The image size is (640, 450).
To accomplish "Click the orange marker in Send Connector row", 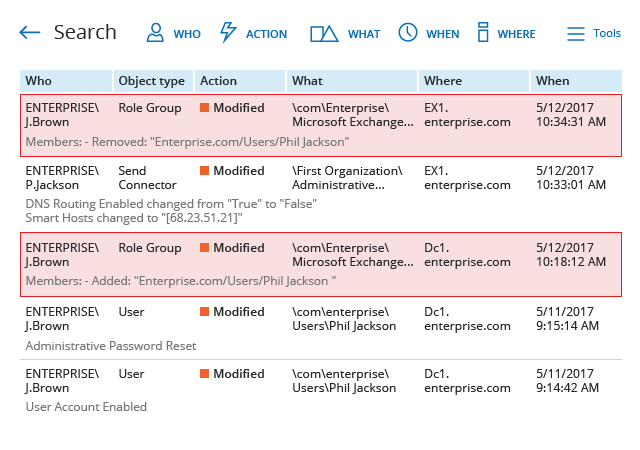I will click(204, 171).
